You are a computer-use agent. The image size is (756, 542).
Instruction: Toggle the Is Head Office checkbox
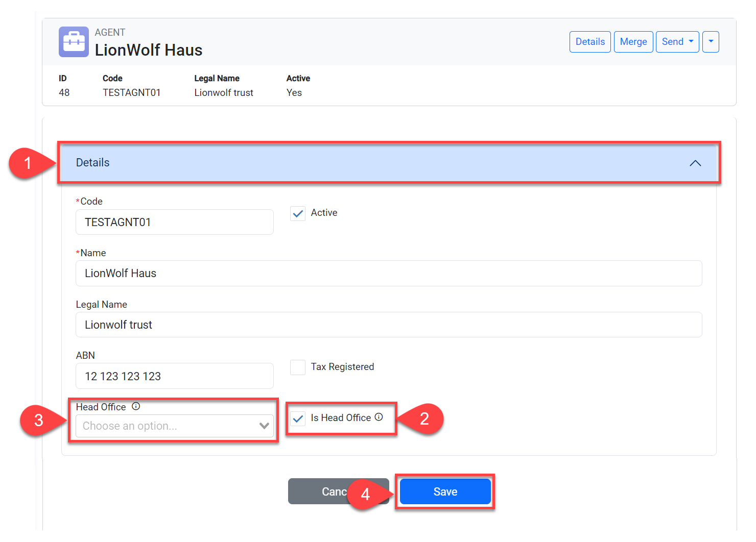click(x=298, y=418)
